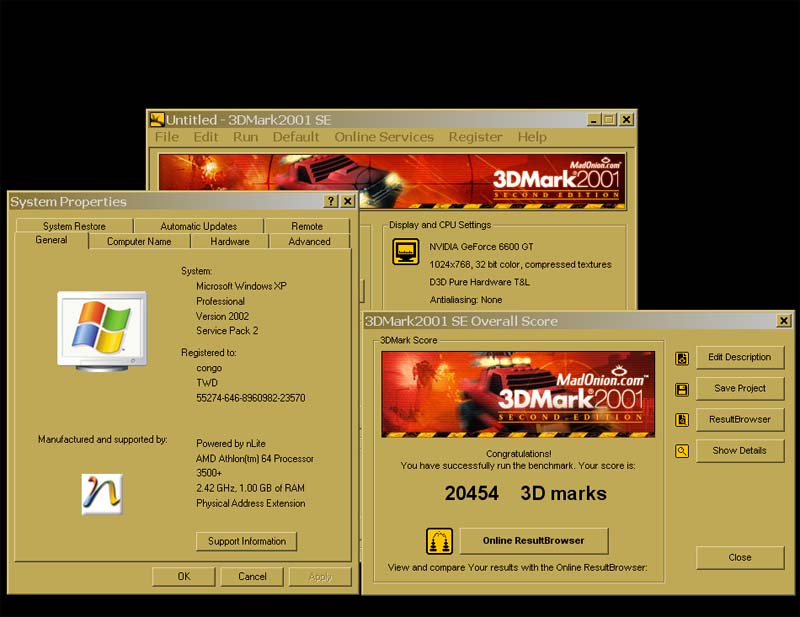Click the registered user name "congo"
The width and height of the screenshot is (800, 617).
[209, 368]
